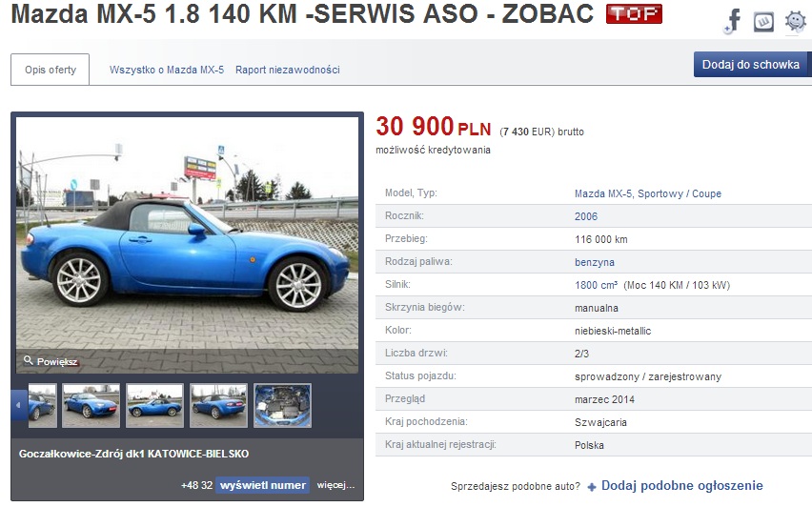Select the engine bay thumbnail
Screen dimensions: 812x507
[x=282, y=405]
